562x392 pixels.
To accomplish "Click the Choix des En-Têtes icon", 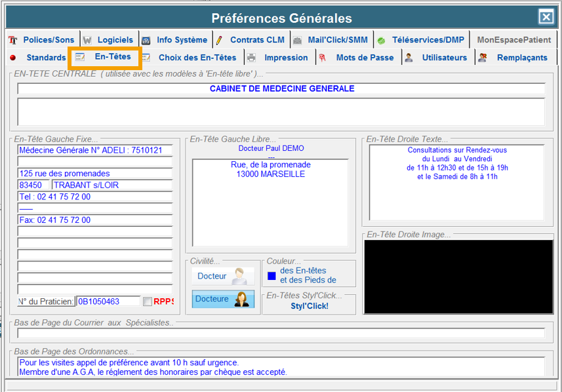I will [x=146, y=58].
